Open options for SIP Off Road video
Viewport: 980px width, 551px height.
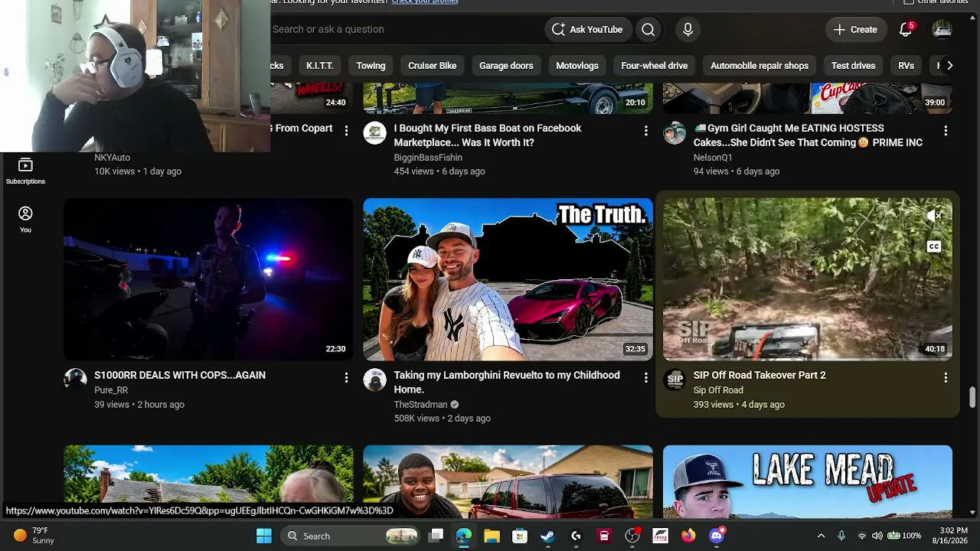[946, 377]
